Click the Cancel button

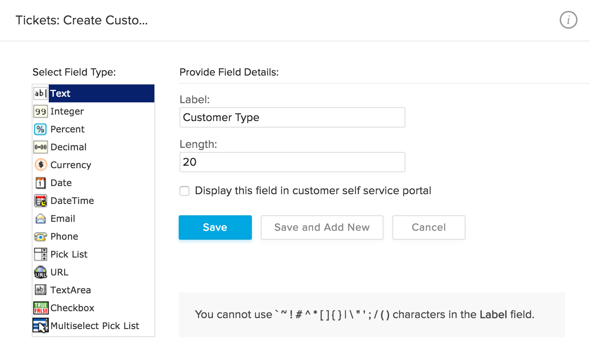[x=429, y=227]
